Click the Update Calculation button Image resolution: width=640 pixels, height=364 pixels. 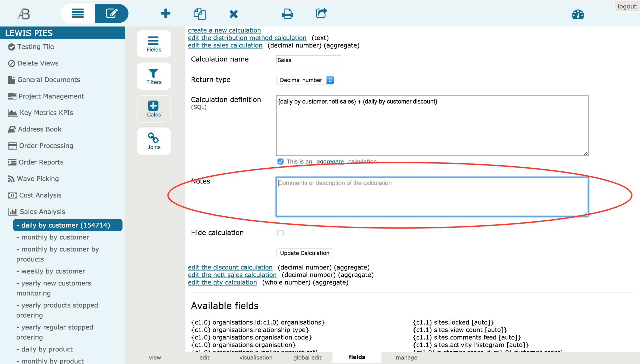point(304,253)
